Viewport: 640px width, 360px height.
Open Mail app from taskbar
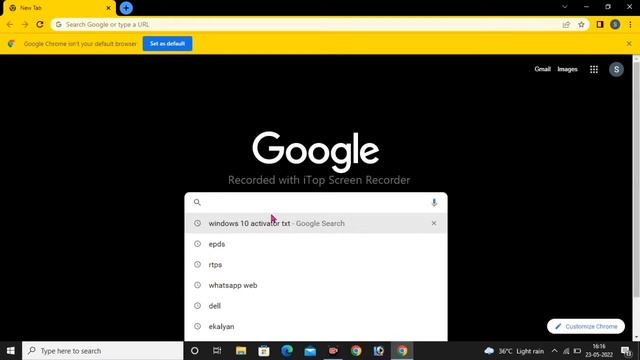tap(310, 351)
